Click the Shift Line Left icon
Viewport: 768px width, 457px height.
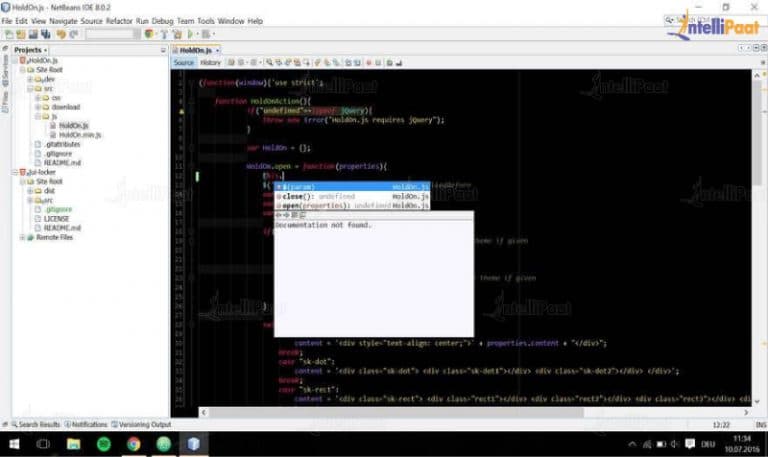pyautogui.click(x=348, y=63)
